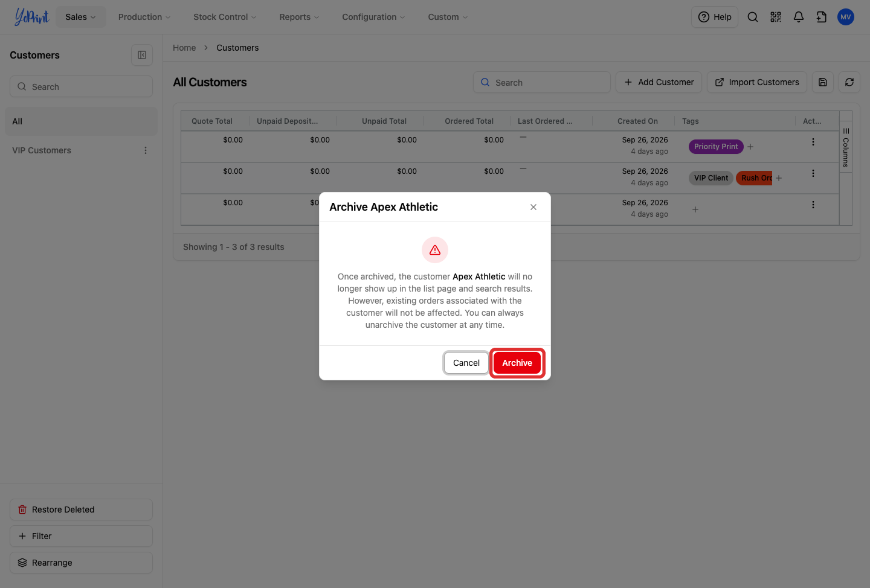870x588 pixels.
Task: Sort by Quote Total column header
Action: 212,121
